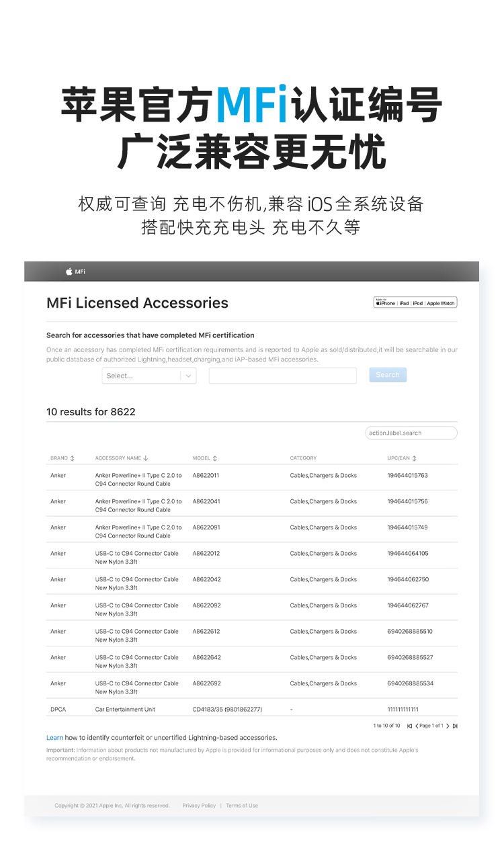Click Copyright 2021 Apple Inc. footer text
Viewport: 504px width, 848px height.
click(112, 806)
